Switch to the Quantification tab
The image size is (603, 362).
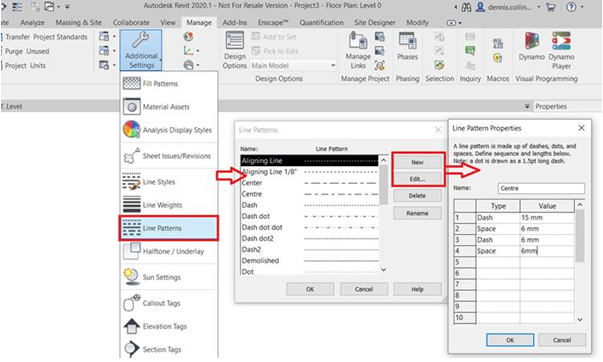[x=321, y=23]
